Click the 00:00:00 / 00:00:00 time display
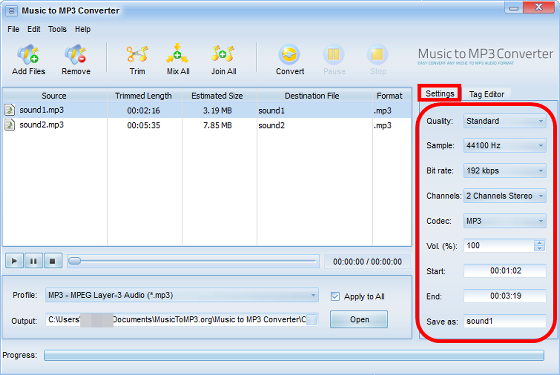Viewport: 560px width, 375px height. click(367, 262)
